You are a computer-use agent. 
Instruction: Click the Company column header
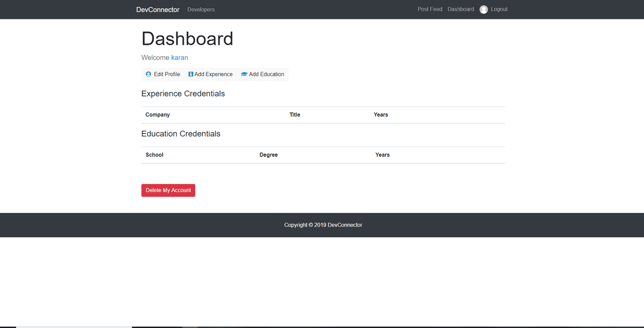(157, 115)
